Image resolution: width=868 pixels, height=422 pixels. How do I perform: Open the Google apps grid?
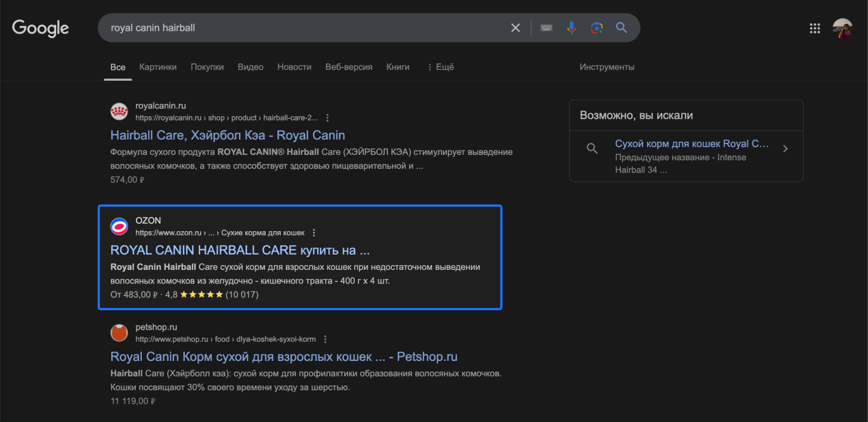815,28
